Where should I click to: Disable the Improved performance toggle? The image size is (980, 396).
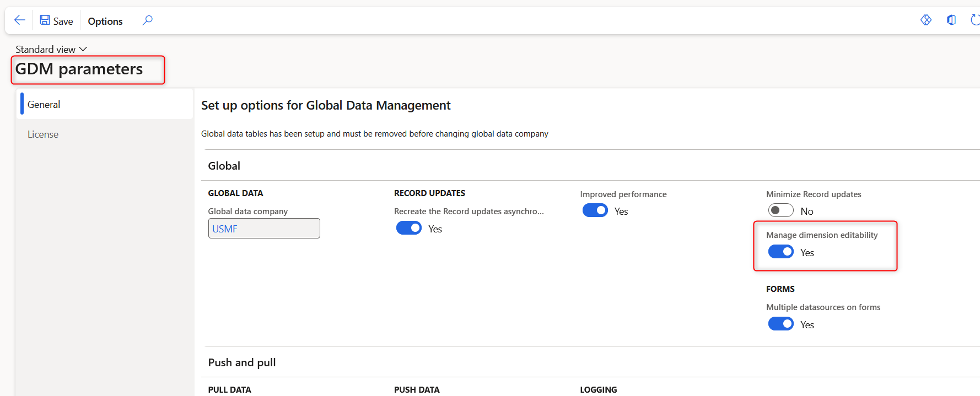point(595,210)
